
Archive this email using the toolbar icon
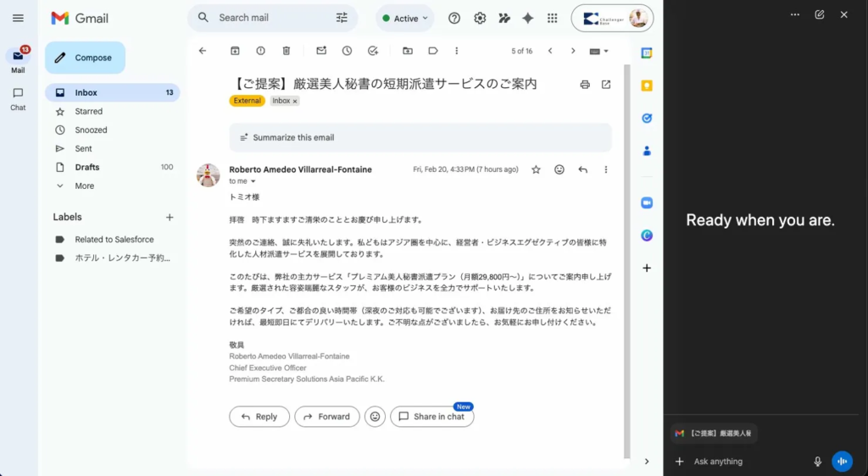click(235, 51)
